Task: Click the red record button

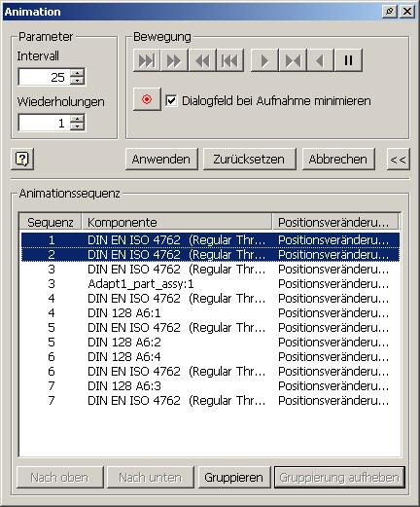Action: tap(147, 99)
